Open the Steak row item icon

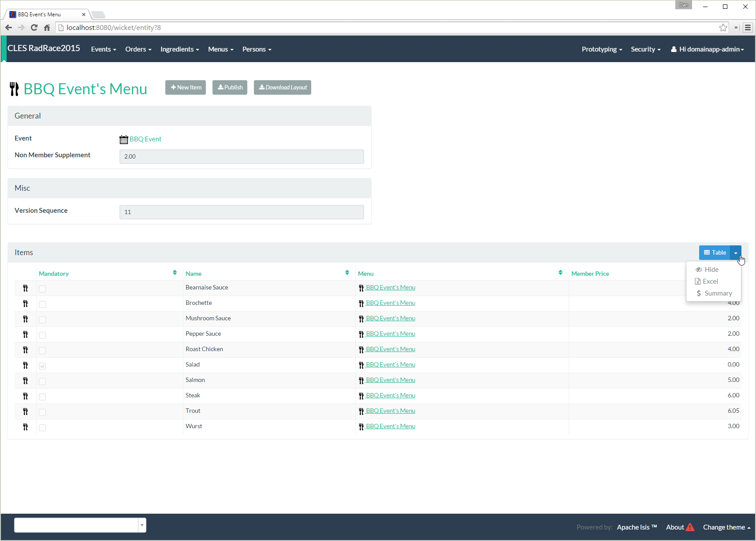tap(26, 396)
